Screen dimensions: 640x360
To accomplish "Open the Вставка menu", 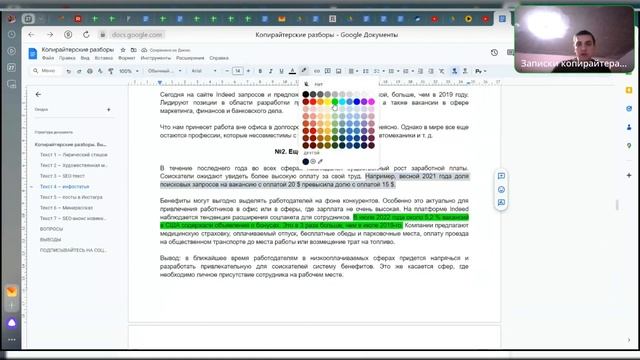I will [104, 58].
